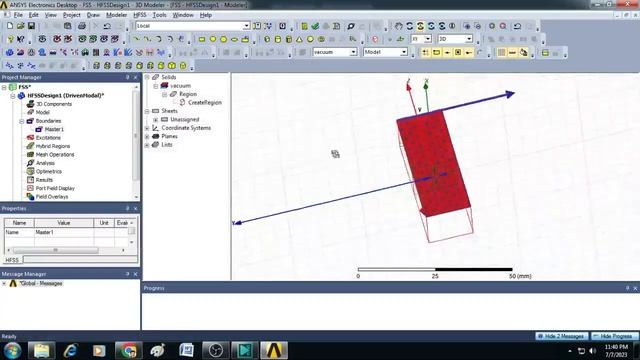Open Internet Explorer from the taskbar

[71, 350]
